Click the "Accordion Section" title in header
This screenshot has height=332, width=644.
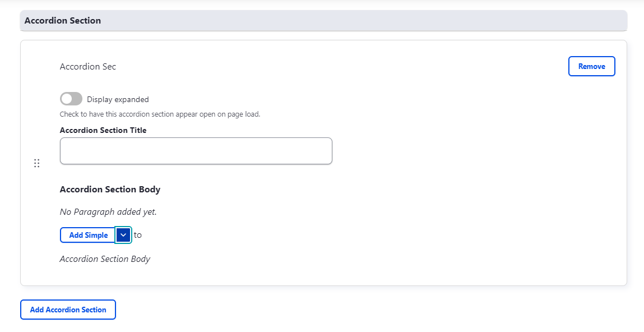pos(63,20)
